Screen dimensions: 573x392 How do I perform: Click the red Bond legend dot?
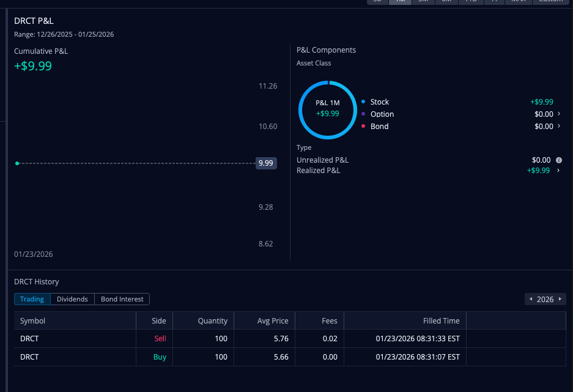coord(363,127)
